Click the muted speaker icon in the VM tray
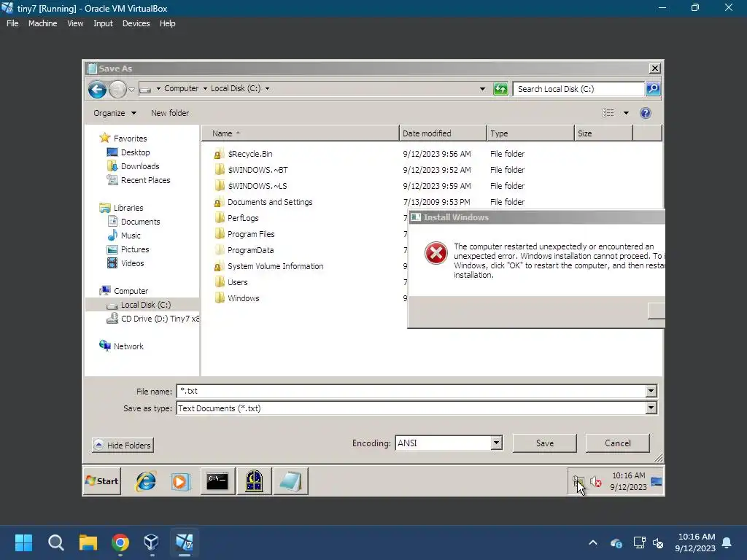 (595, 482)
